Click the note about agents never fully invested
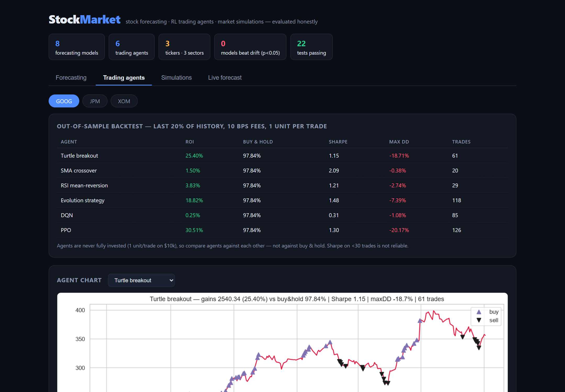This screenshot has height=392, width=565. (x=233, y=246)
